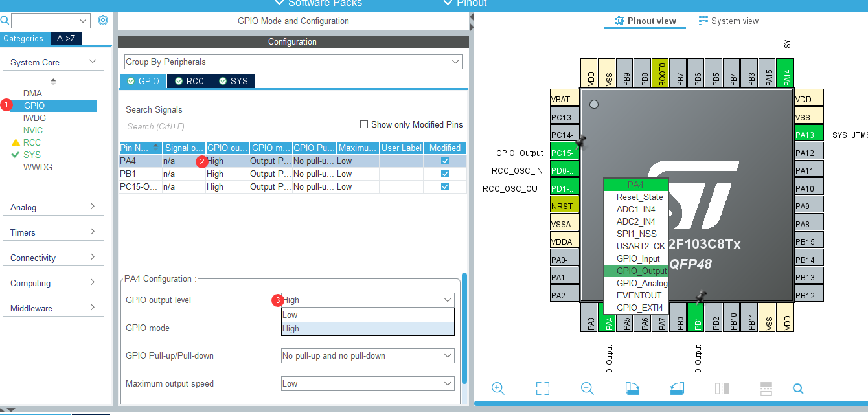Switch to System view tab
The width and height of the screenshot is (868, 415).
pyautogui.click(x=728, y=21)
